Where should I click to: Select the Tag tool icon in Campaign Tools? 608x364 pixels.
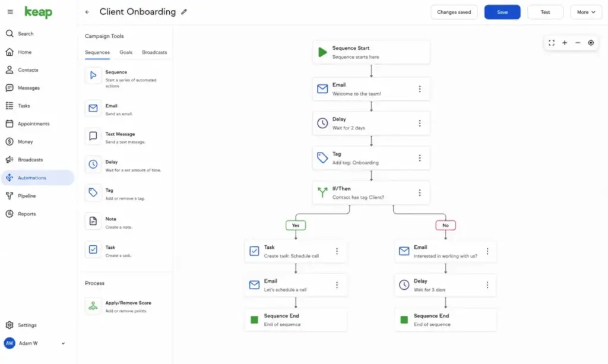93,192
